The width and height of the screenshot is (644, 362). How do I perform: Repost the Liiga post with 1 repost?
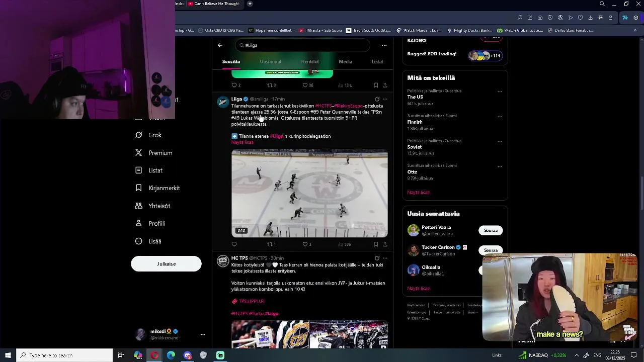click(271, 244)
